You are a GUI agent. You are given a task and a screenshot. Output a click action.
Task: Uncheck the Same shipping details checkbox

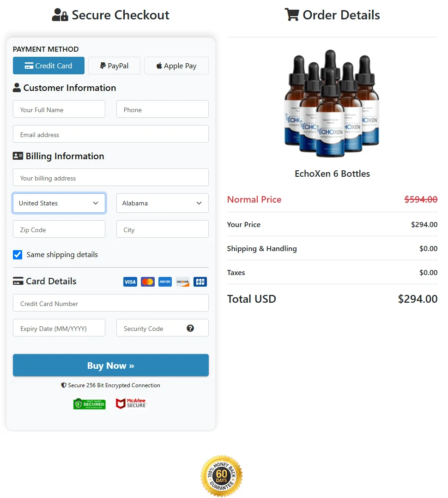pos(17,254)
